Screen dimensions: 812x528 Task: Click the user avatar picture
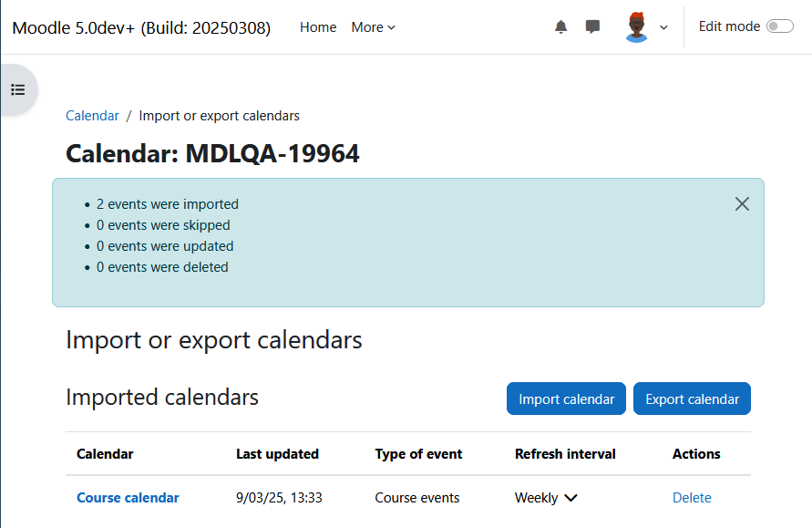point(636,27)
